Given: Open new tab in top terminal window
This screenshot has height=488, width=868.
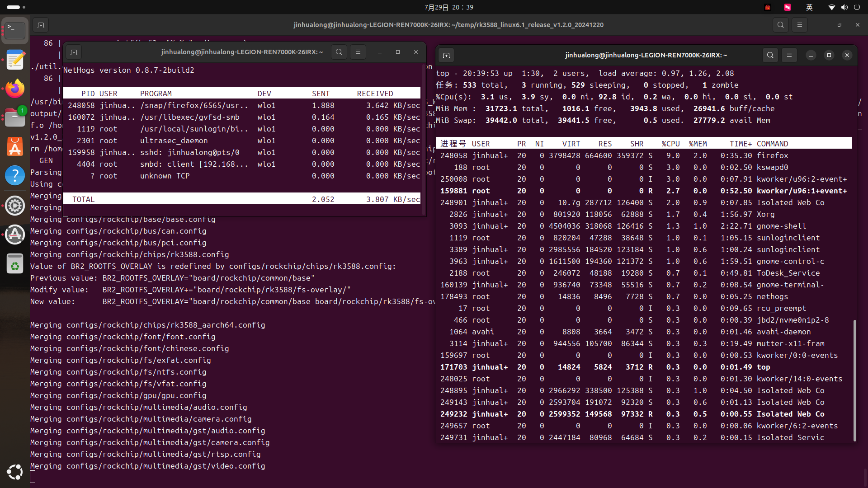Looking at the screenshot, I should point(446,56).
